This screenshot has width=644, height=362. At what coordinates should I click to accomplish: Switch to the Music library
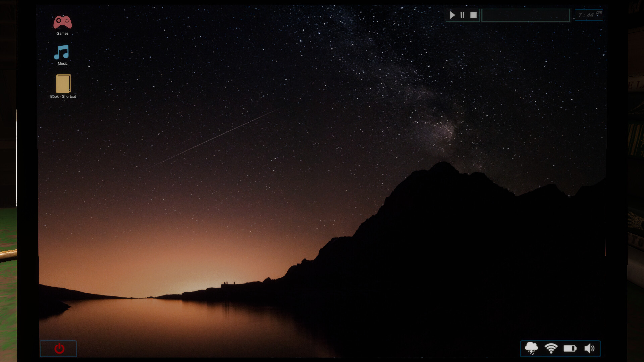click(x=62, y=54)
